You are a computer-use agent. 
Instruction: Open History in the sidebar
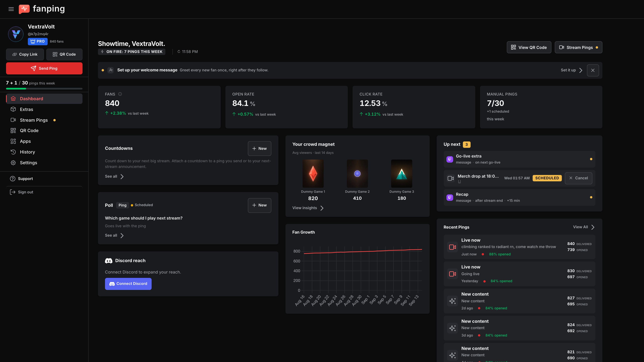click(44, 152)
